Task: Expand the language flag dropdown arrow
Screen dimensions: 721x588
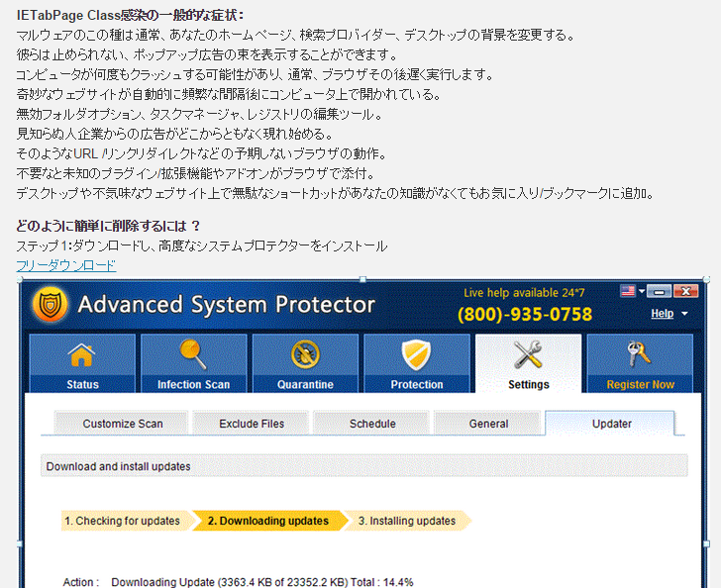Action: [x=642, y=291]
